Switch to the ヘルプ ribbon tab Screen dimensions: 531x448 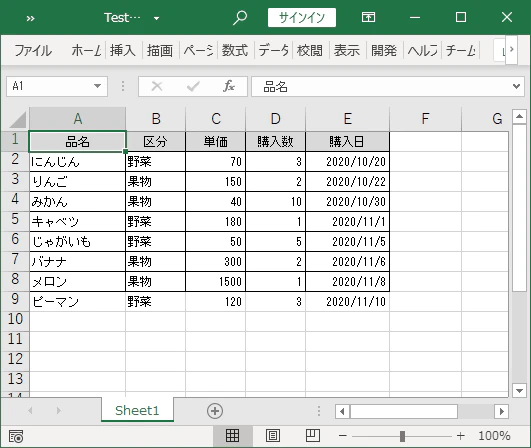[422, 51]
